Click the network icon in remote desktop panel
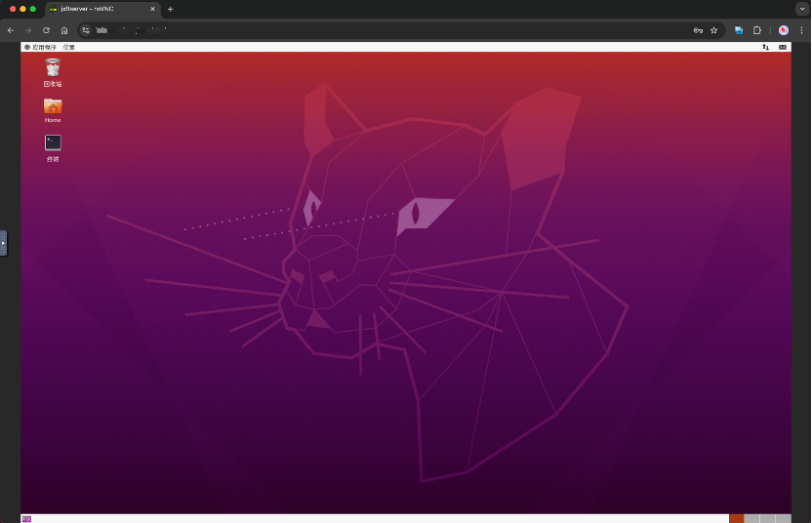The width and height of the screenshot is (812, 523). pyautogui.click(x=765, y=47)
